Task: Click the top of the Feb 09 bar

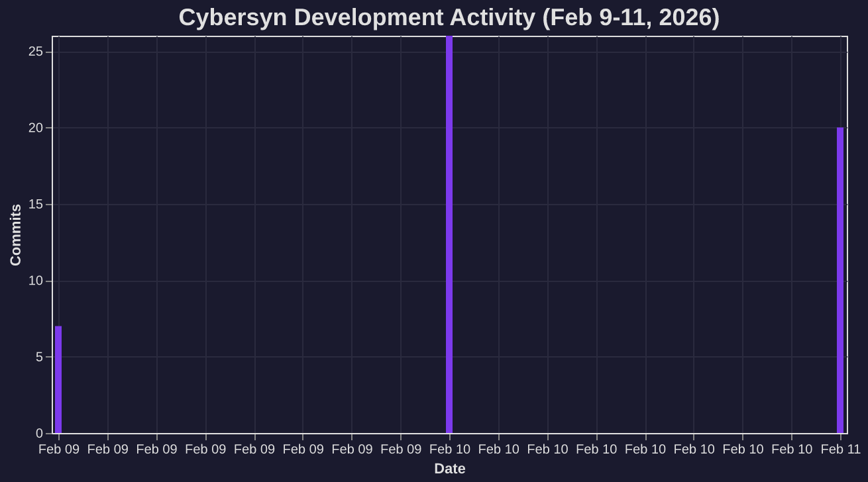Action: click(58, 328)
